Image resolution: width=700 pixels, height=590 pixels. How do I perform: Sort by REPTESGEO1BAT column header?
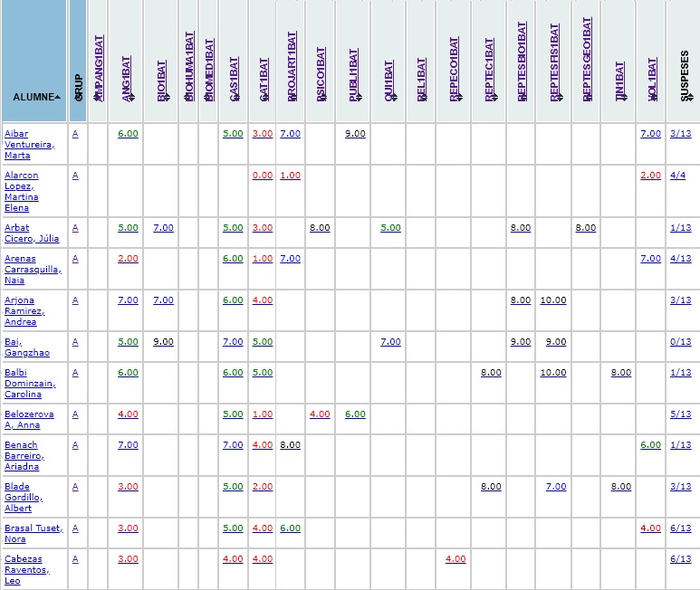587,60
